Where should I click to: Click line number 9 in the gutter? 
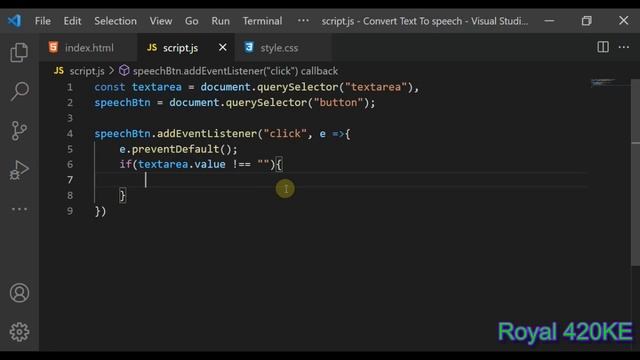(x=70, y=211)
